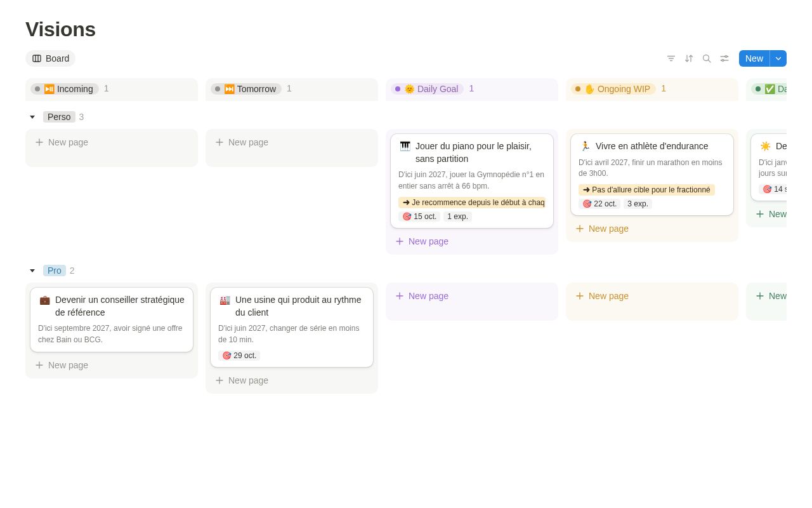Collapse the Pro group triangle
The image size is (812, 508).
[32, 271]
